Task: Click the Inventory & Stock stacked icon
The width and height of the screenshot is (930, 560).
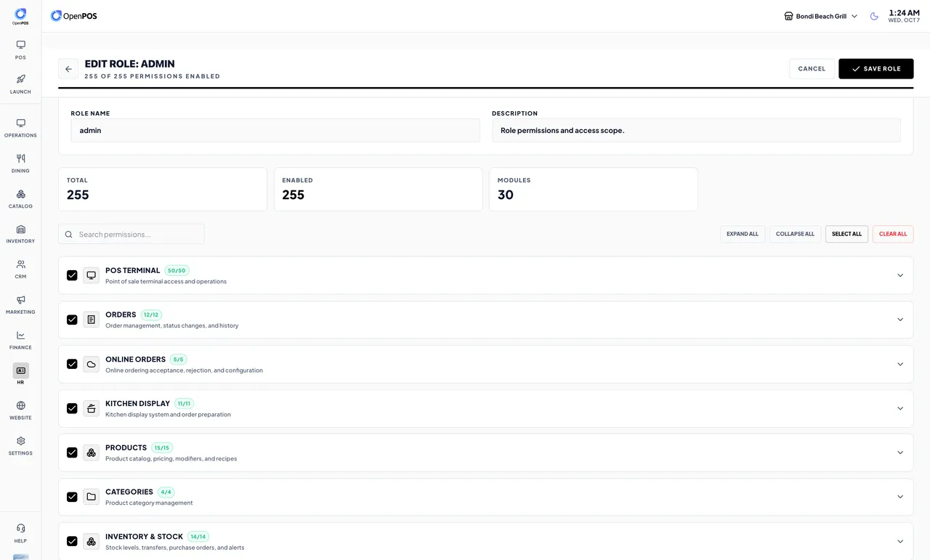Action: (x=92, y=541)
